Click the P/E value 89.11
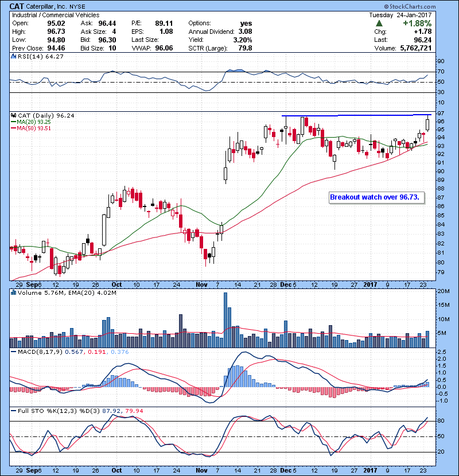This screenshot has height=476, width=459. [x=164, y=24]
